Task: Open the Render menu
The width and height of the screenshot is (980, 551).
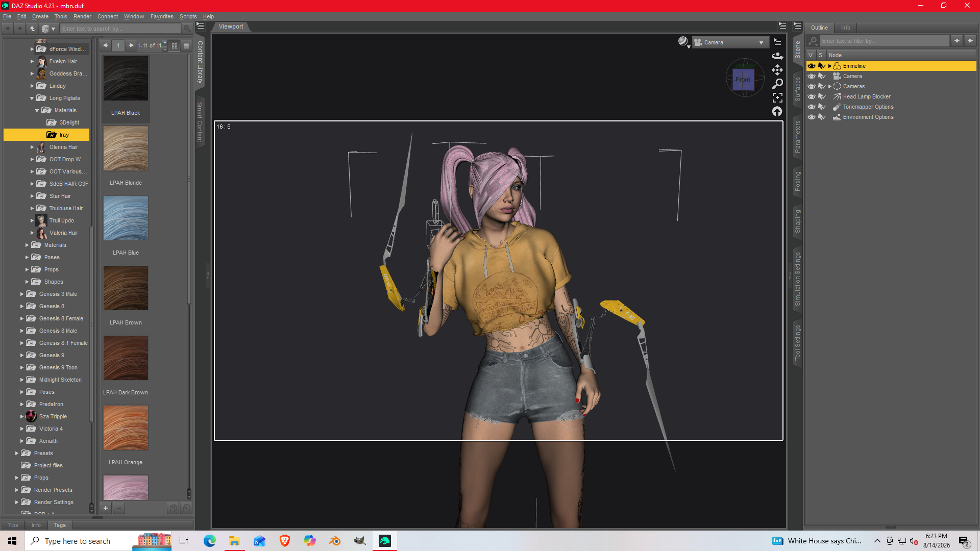Action: pyautogui.click(x=82, y=16)
